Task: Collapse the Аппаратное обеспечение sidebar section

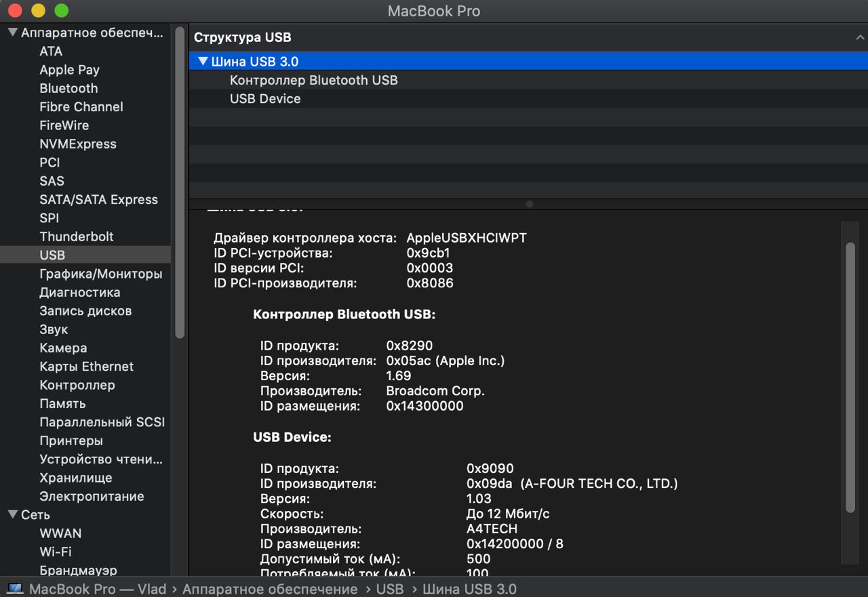Action: coord(12,33)
